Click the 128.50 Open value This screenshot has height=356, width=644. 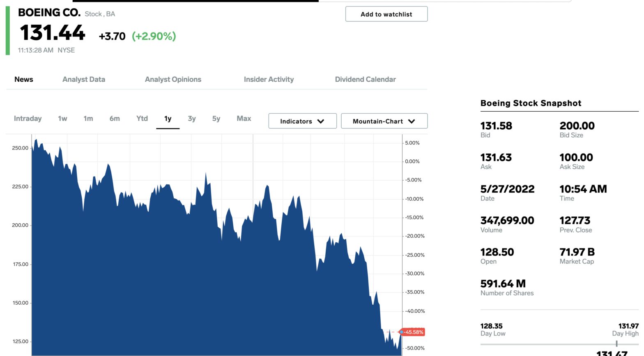497,252
